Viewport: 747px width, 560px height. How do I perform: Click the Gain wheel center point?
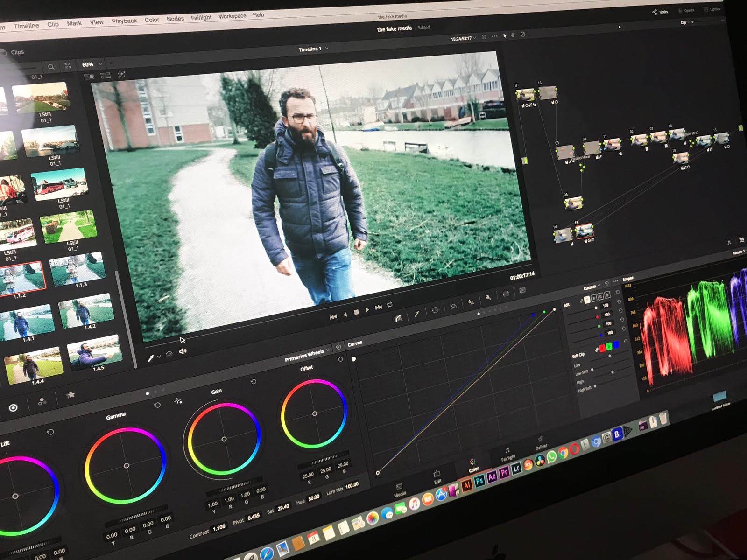(224, 439)
